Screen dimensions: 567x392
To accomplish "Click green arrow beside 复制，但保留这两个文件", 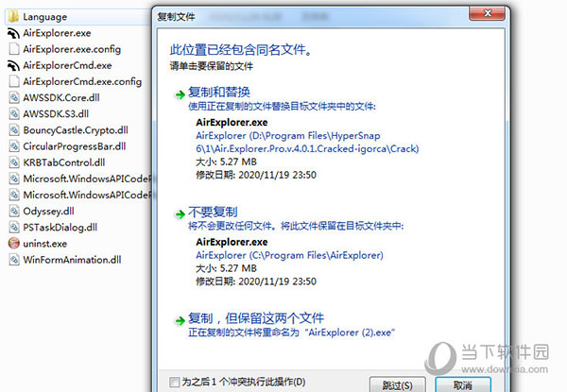I will pyautogui.click(x=180, y=320).
